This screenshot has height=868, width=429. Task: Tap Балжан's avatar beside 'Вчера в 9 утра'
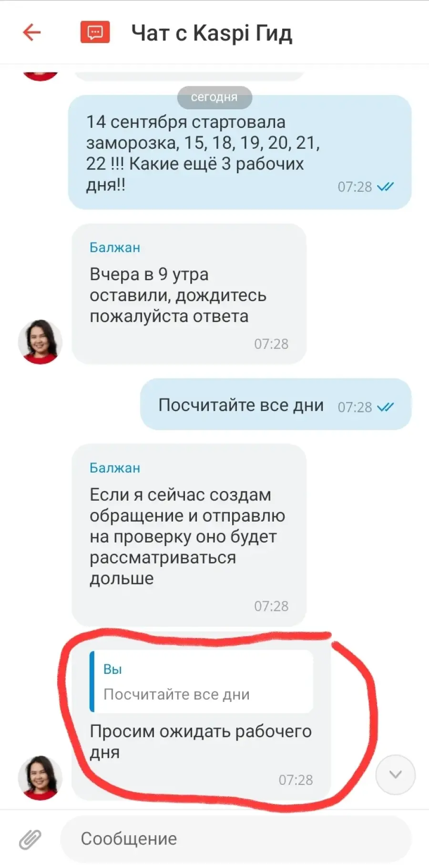point(40,342)
